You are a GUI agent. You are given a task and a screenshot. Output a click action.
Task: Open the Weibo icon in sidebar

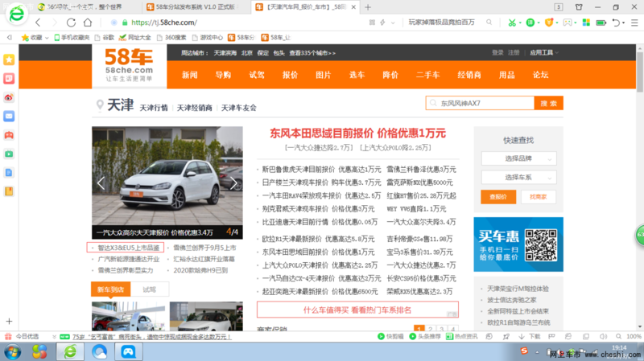click(9, 97)
